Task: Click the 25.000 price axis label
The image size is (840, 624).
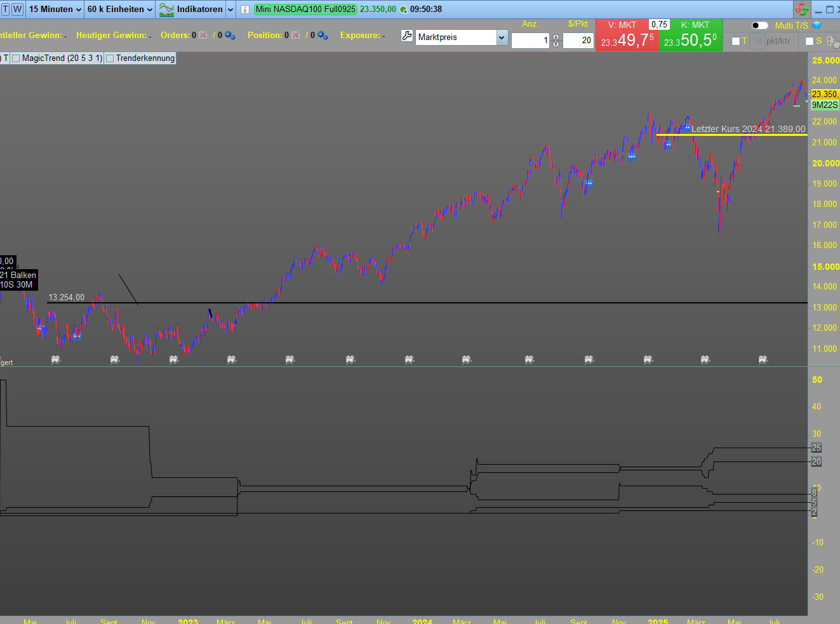Action: 825,61
